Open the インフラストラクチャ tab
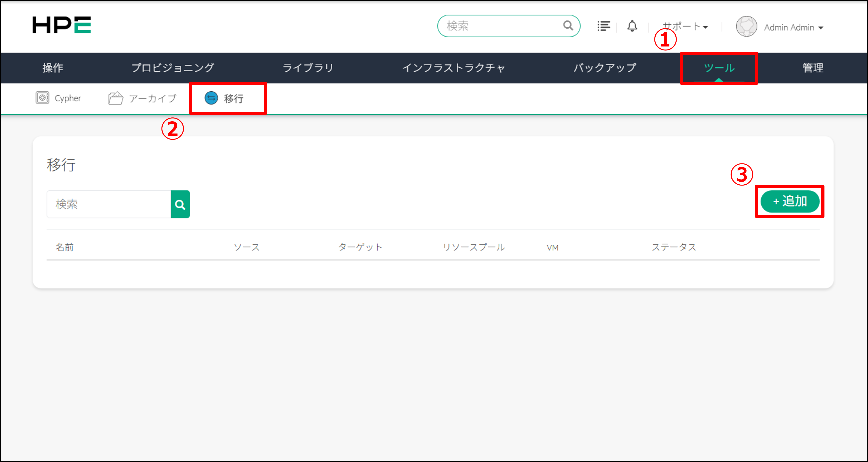The height and width of the screenshot is (462, 868). (454, 68)
